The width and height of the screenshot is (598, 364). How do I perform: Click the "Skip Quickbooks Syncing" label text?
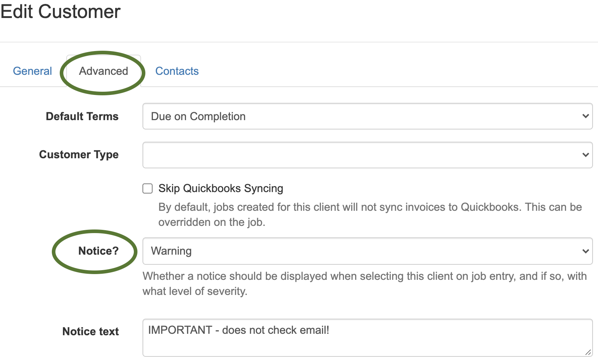[221, 188]
